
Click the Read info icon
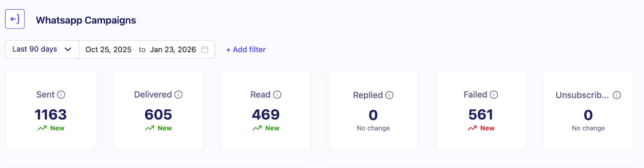point(277,95)
